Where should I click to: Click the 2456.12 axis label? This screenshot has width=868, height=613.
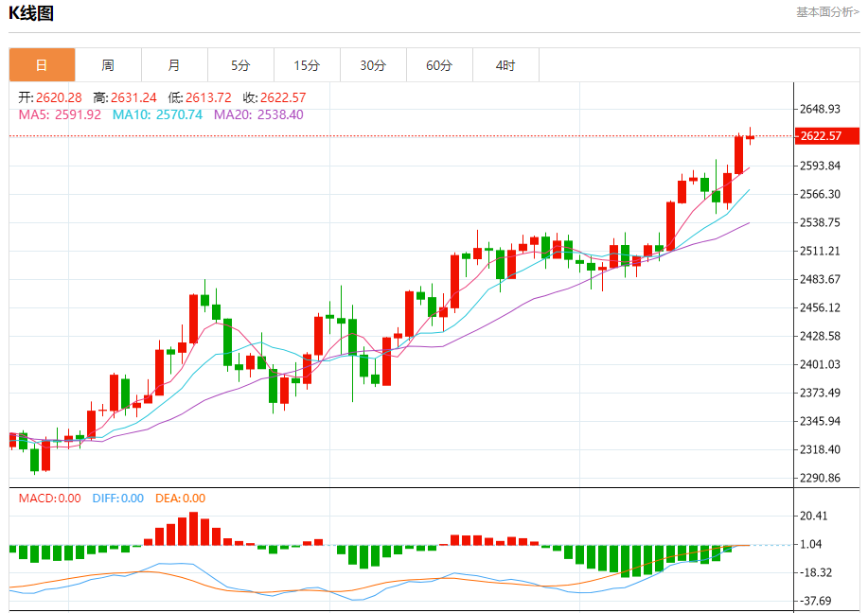tap(820, 307)
